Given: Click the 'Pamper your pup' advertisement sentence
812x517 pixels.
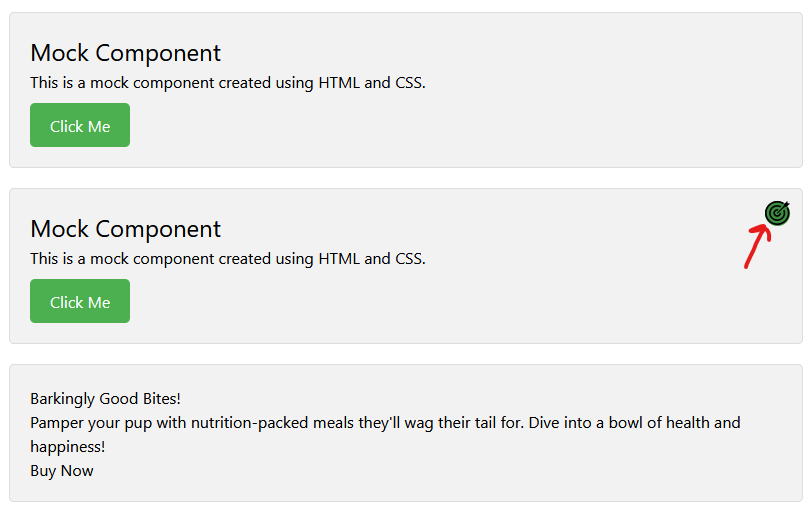Looking at the screenshot, I should click(x=385, y=434).
